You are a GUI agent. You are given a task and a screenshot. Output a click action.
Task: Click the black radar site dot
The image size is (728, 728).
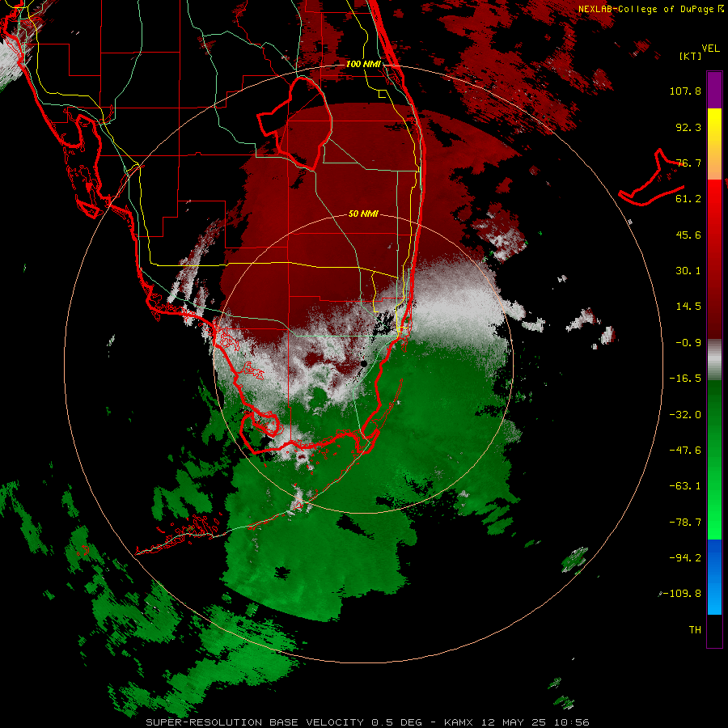pyautogui.click(x=364, y=364)
